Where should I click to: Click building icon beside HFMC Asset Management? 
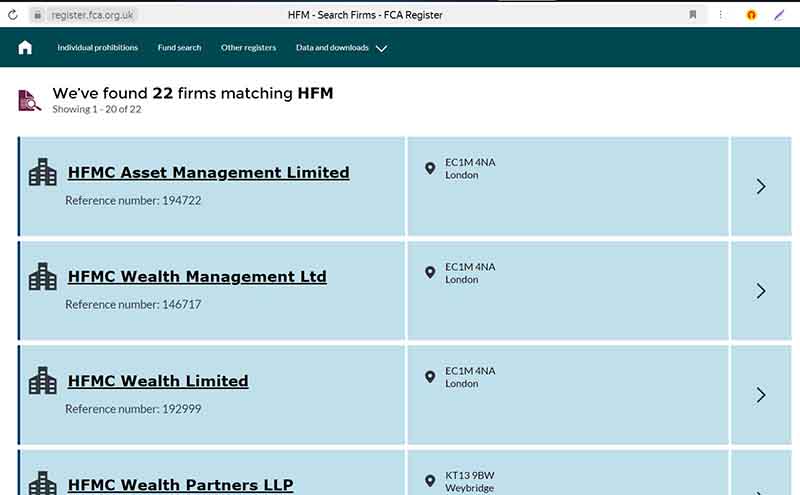point(43,171)
